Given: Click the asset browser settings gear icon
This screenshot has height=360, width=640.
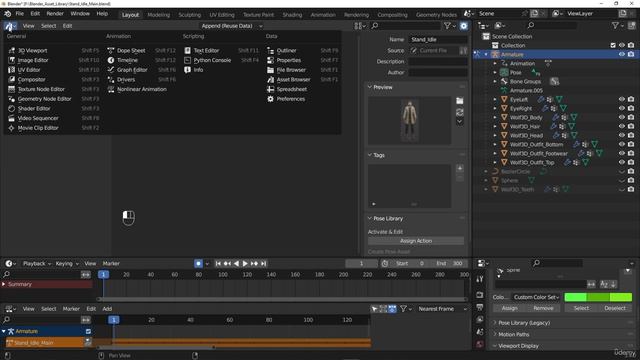Looking at the screenshot, I should 464,26.
